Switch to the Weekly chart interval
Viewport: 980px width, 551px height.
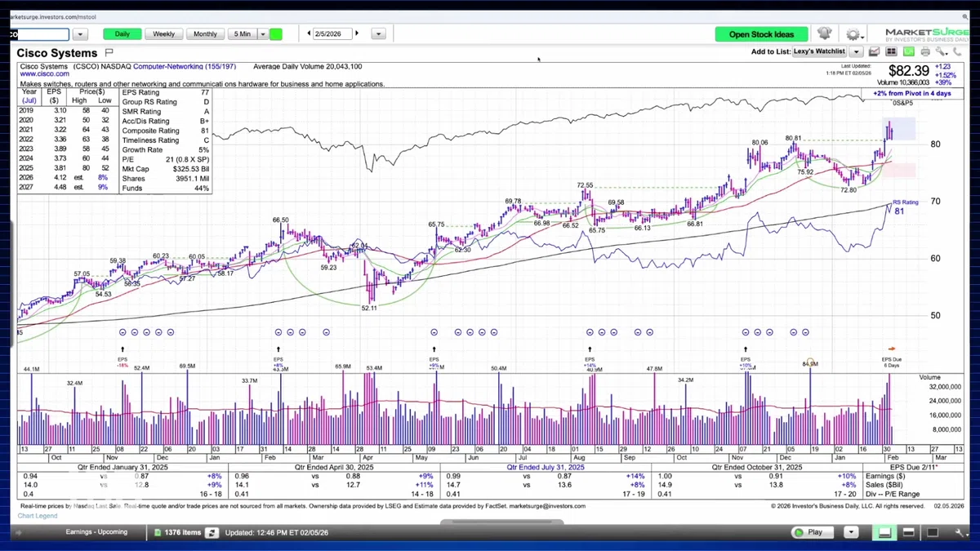(163, 33)
